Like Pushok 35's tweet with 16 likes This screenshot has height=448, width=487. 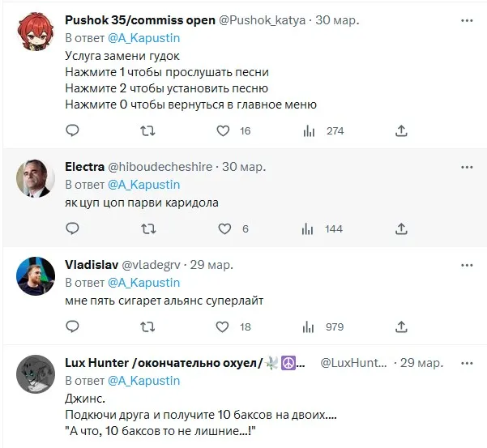click(224, 130)
